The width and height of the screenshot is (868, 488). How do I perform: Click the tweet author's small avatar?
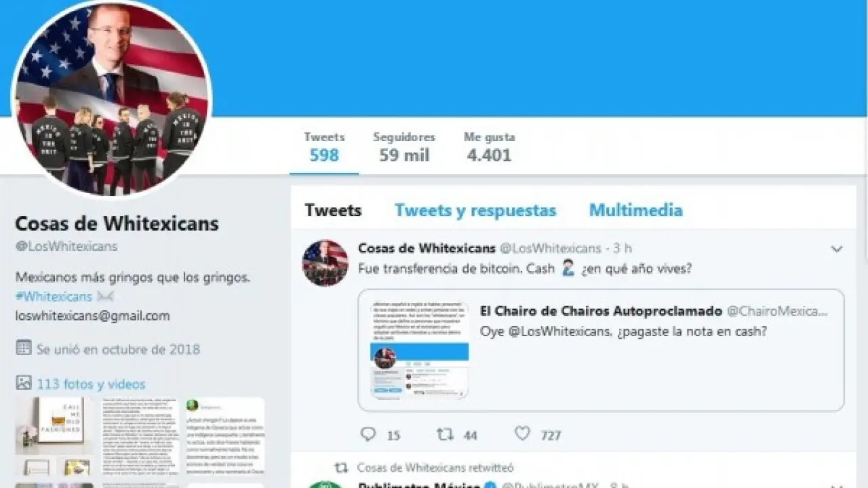pos(325,262)
